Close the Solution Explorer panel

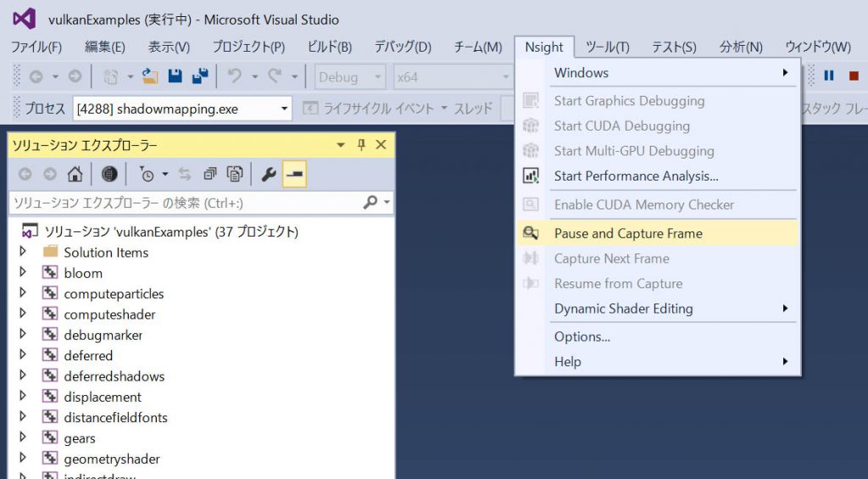tap(381, 144)
